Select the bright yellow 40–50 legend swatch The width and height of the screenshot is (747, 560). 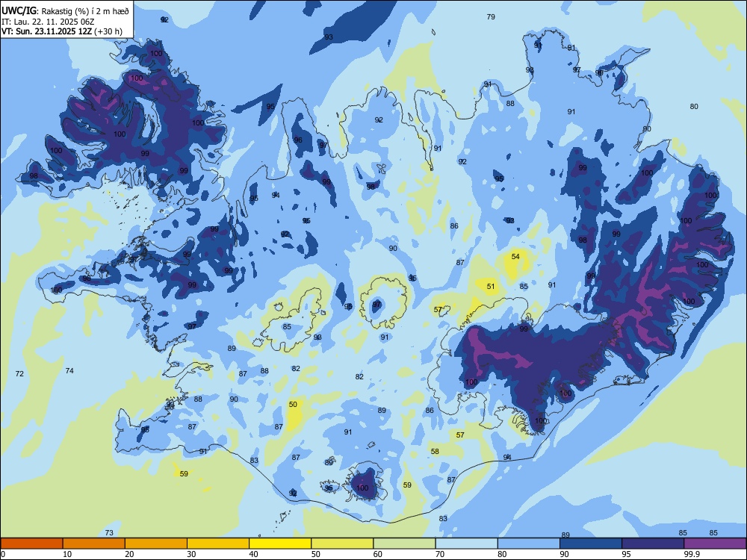280,544
